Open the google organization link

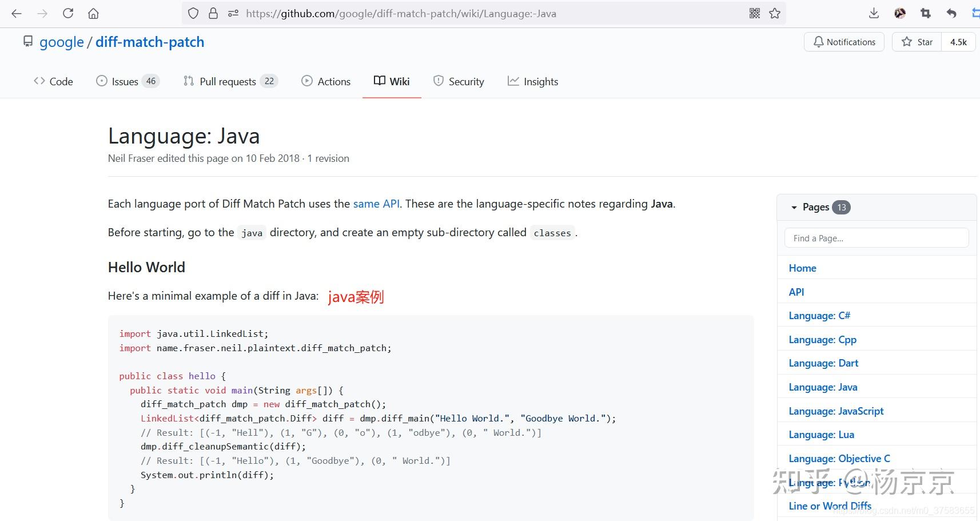click(62, 42)
